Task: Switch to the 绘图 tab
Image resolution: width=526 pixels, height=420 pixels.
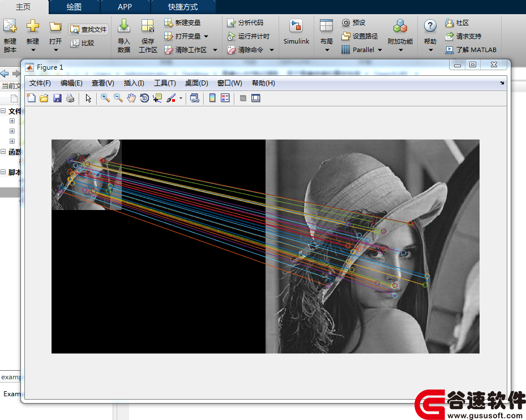Action: point(74,7)
